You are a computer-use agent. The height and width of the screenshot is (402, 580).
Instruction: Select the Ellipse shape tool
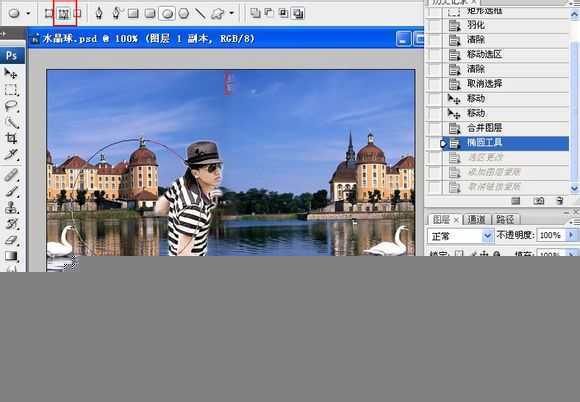pos(167,14)
